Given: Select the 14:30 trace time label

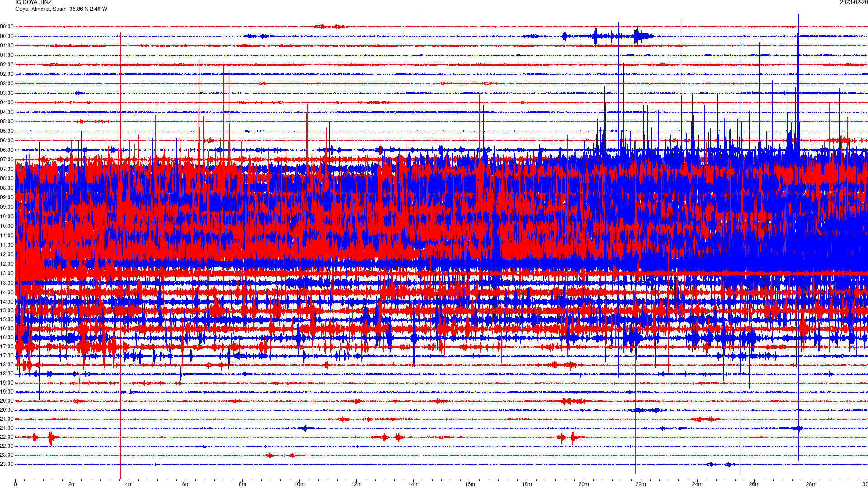Looking at the screenshot, I should 7,302.
